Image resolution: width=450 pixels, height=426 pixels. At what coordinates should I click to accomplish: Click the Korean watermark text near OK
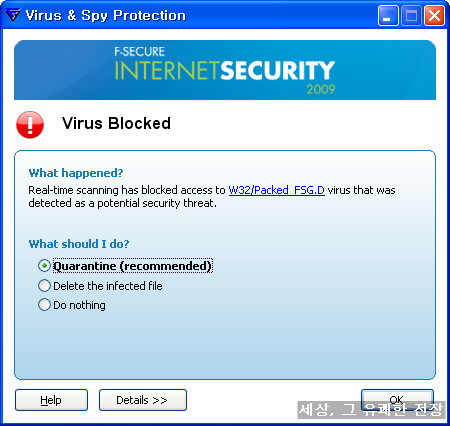tap(371, 409)
